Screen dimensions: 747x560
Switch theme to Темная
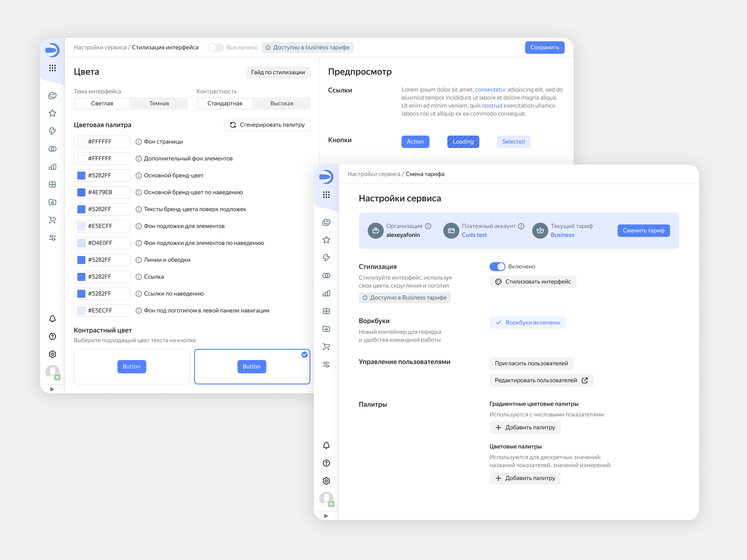click(159, 103)
